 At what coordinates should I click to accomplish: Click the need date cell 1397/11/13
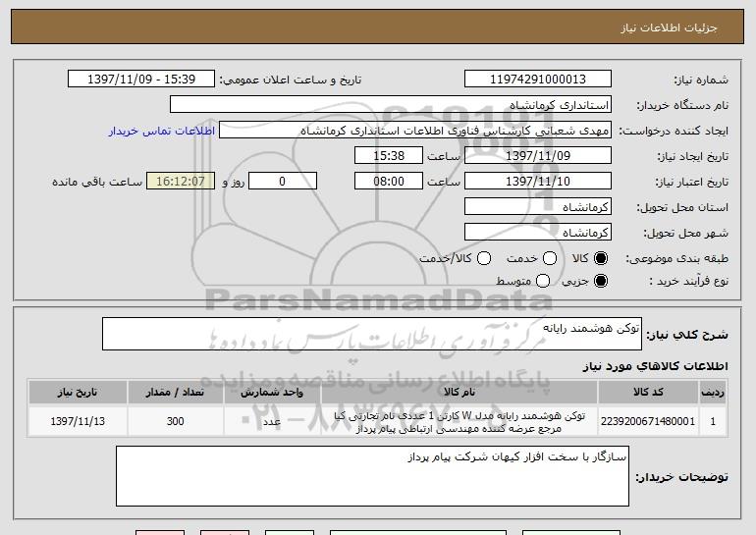[78, 421]
